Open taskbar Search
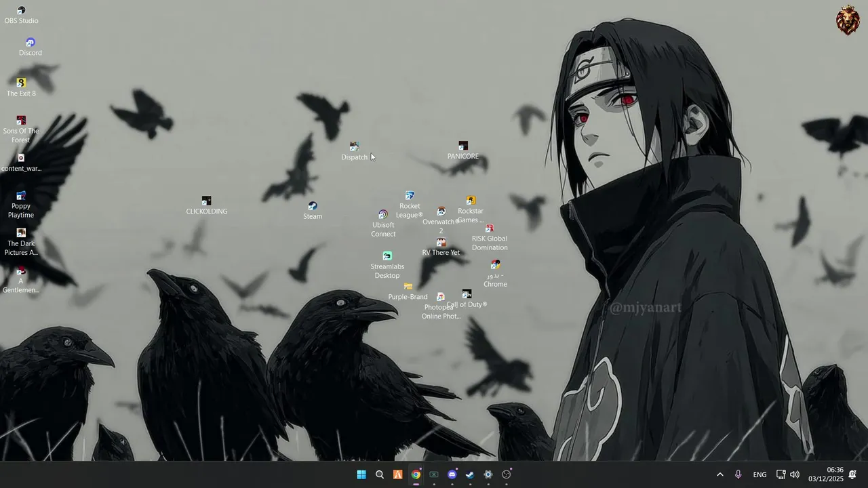868x488 pixels. pos(380,474)
